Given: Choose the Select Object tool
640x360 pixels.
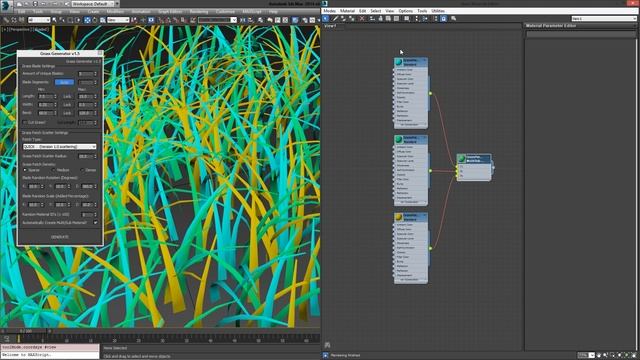Looking at the screenshot, I should pos(54,20).
